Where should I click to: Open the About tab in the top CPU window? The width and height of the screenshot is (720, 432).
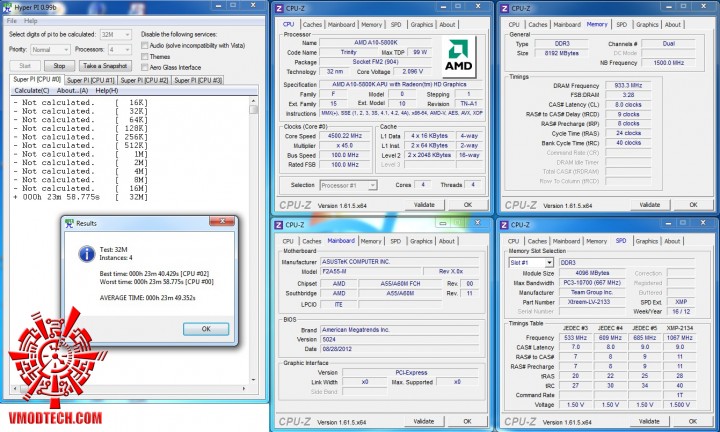(x=447, y=25)
